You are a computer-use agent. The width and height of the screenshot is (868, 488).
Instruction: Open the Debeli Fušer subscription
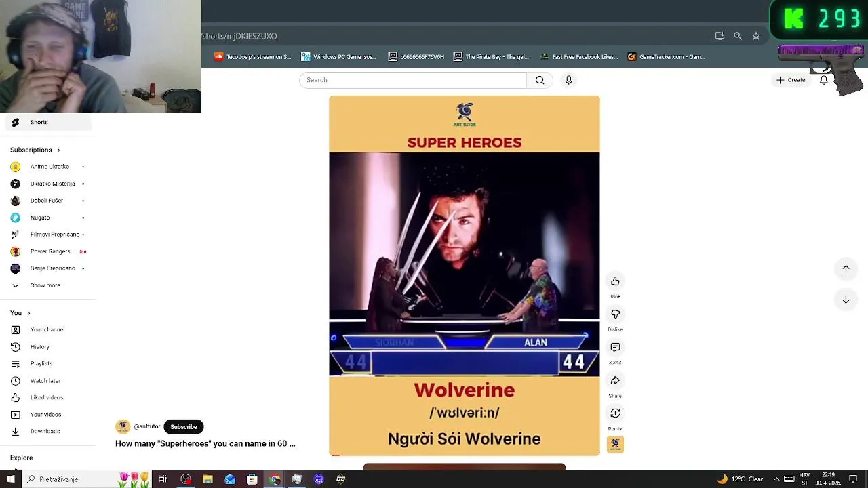[x=47, y=201]
